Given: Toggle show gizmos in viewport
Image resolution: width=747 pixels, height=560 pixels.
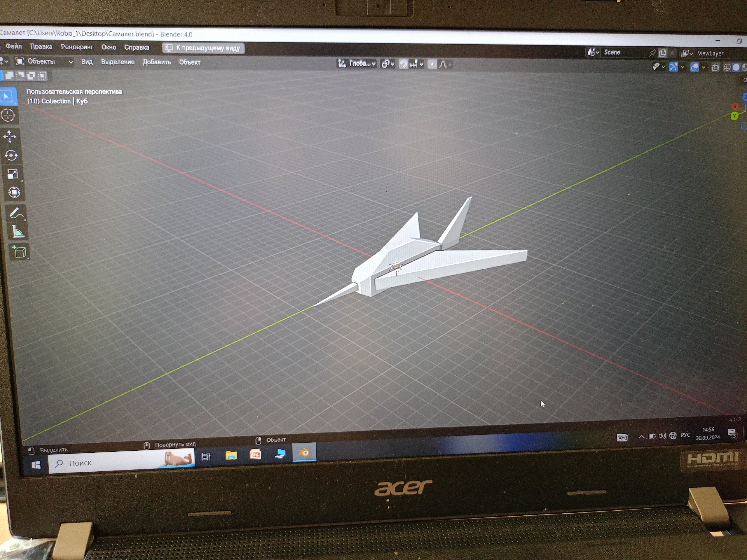Looking at the screenshot, I should tap(673, 67).
